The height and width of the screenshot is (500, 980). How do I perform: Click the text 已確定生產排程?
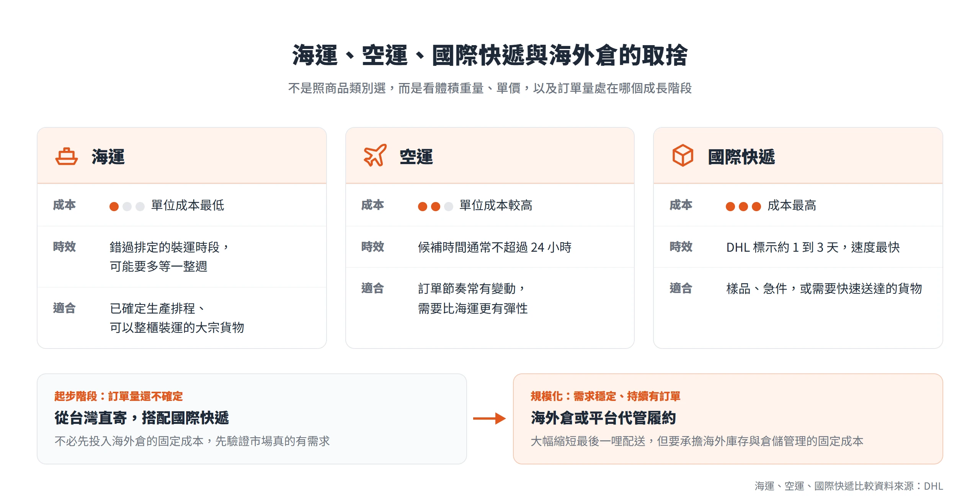pos(152,308)
